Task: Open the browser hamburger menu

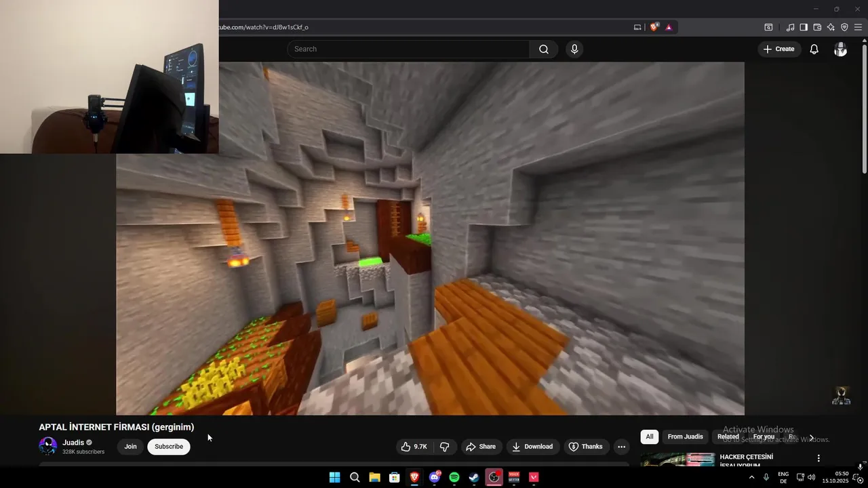Action: pyautogui.click(x=858, y=27)
